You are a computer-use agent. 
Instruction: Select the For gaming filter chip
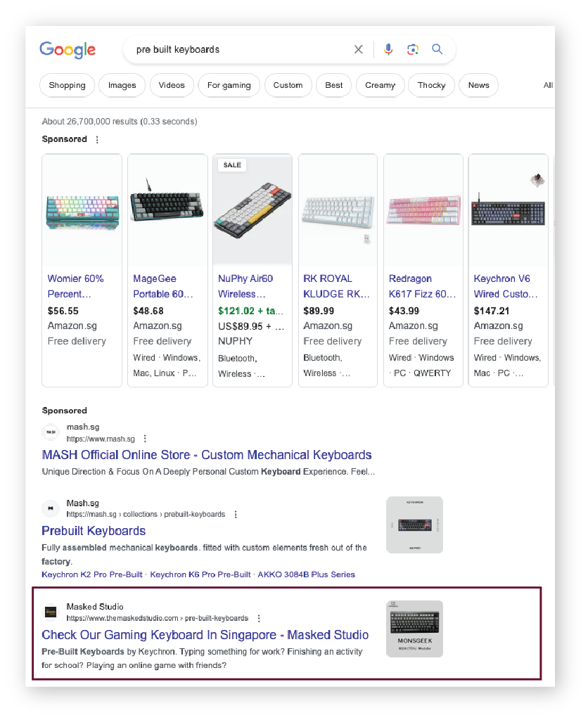[229, 85]
